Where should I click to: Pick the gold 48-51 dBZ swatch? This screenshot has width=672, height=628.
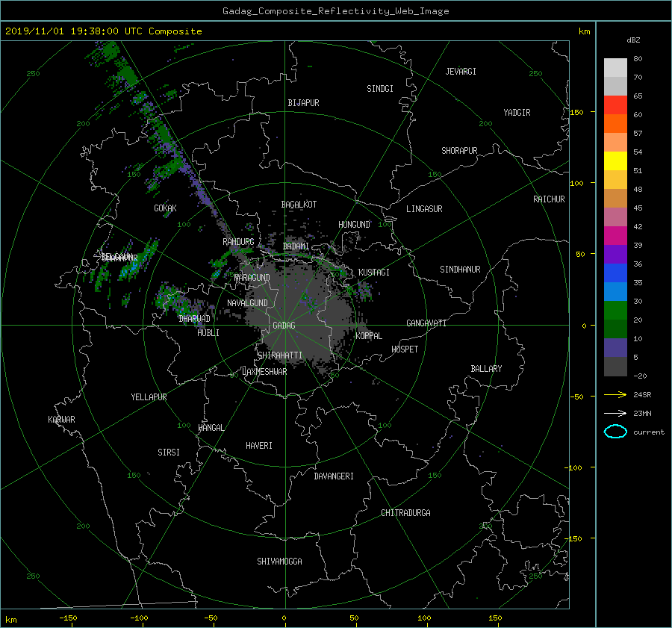coord(615,180)
